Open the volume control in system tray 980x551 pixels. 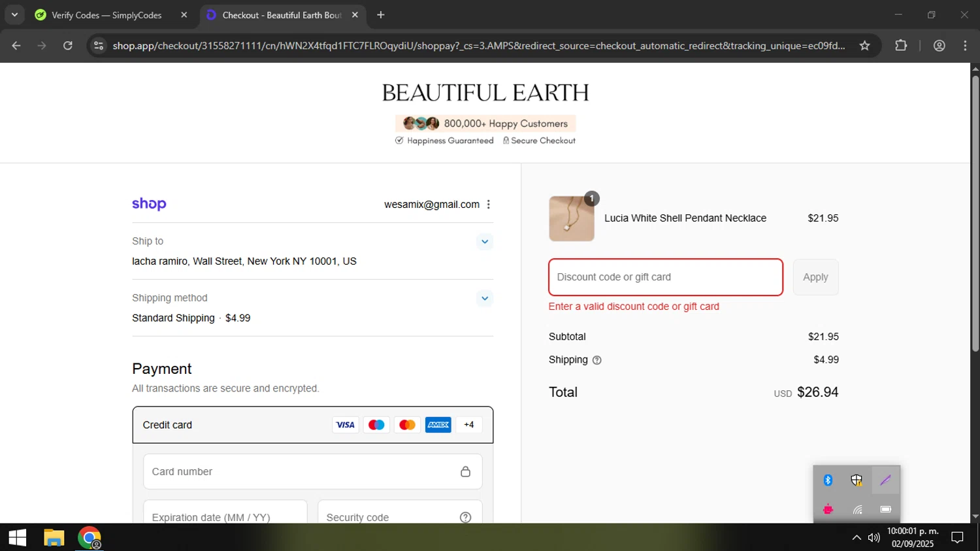coord(874,538)
